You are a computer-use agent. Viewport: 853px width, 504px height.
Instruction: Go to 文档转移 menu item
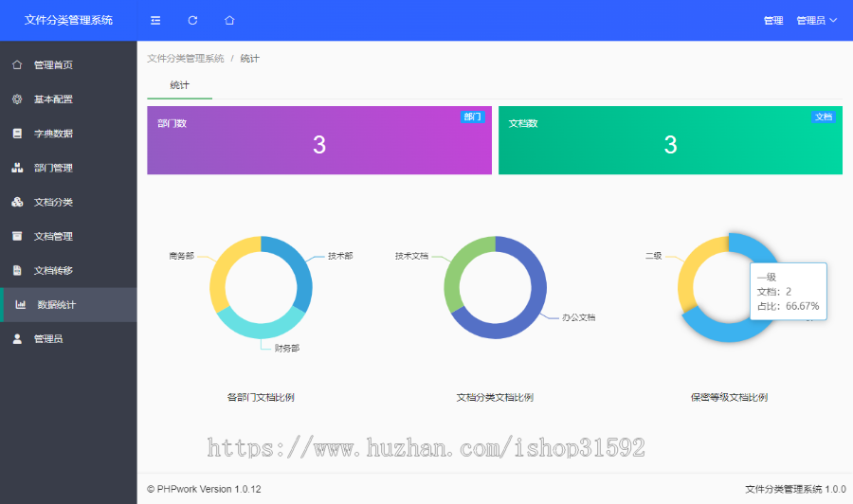click(68, 270)
